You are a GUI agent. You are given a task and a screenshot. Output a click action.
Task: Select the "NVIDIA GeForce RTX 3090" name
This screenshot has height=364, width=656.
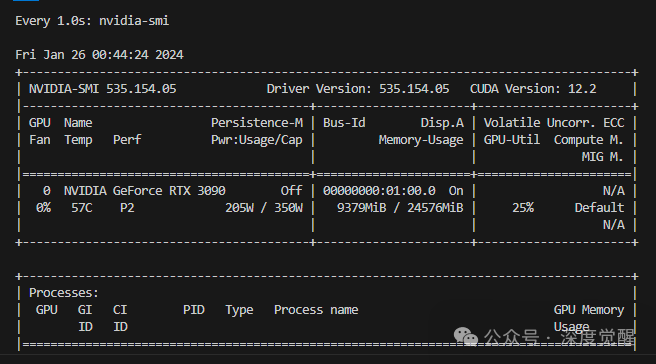(145, 191)
